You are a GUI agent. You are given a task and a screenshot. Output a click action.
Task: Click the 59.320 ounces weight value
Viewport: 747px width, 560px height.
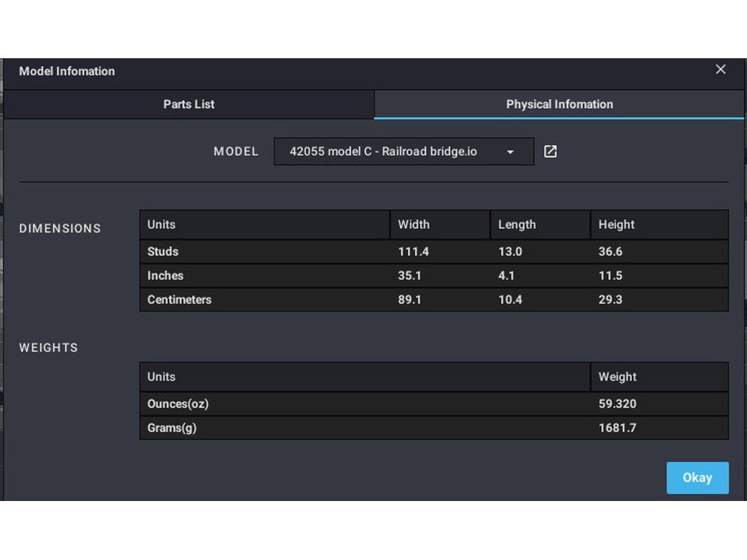(x=617, y=404)
